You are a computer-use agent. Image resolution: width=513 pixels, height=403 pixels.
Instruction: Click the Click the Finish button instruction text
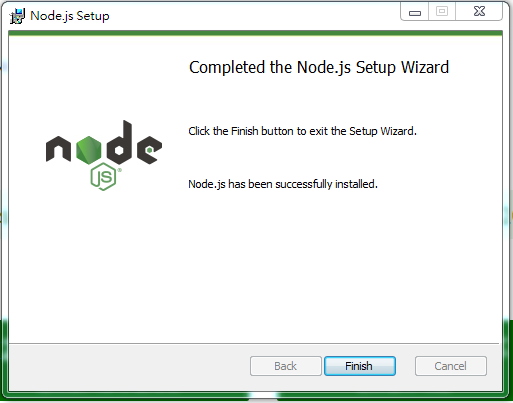pos(303,131)
